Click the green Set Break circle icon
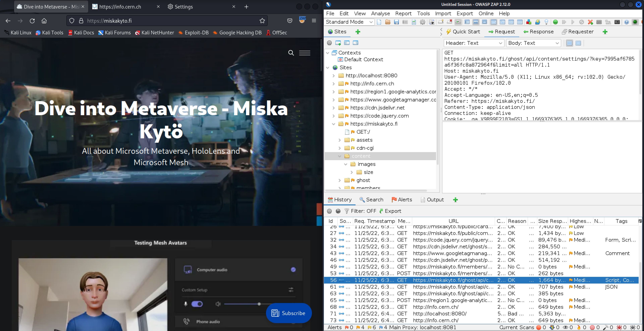 tap(555, 22)
